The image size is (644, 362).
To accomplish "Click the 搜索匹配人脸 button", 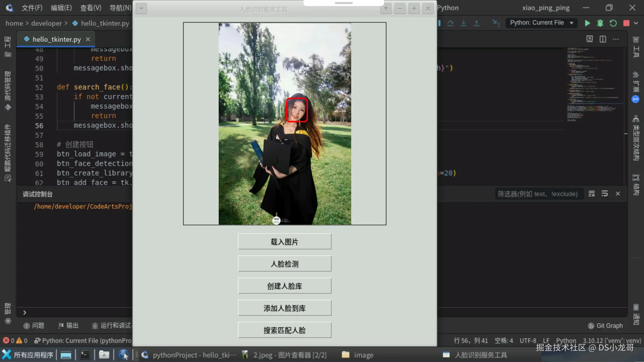I will [284, 330].
